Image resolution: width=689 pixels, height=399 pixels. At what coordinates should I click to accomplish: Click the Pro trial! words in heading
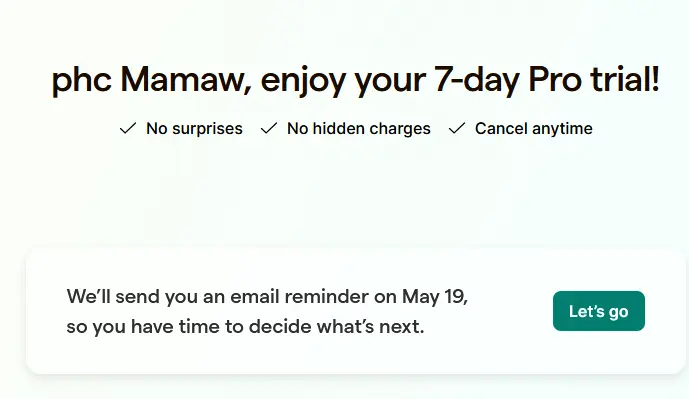594,79
